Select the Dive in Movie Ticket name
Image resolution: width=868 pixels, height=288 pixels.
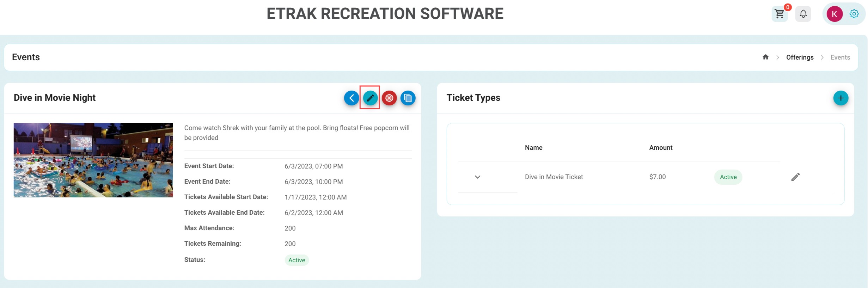coord(554,177)
